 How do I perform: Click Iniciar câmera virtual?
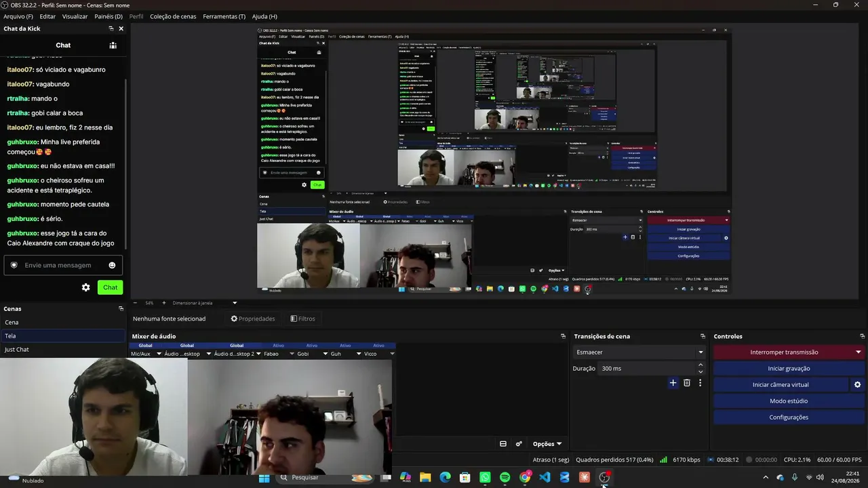pyautogui.click(x=781, y=384)
